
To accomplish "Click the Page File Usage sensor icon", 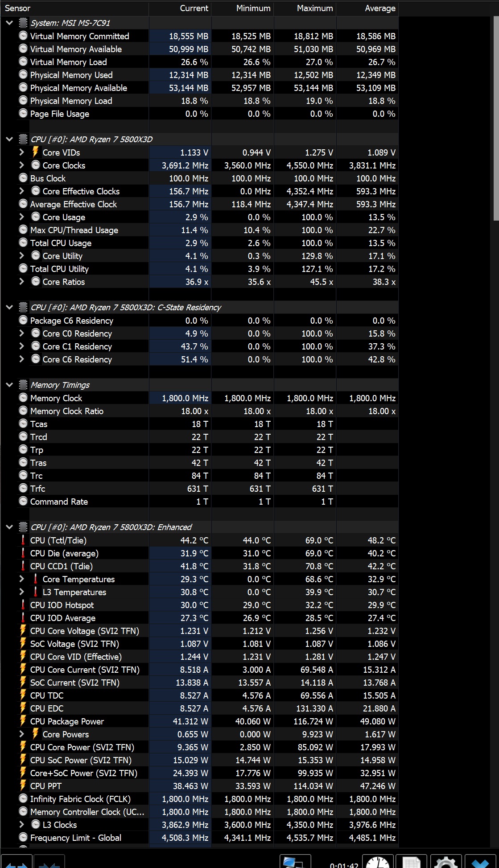I will point(23,114).
